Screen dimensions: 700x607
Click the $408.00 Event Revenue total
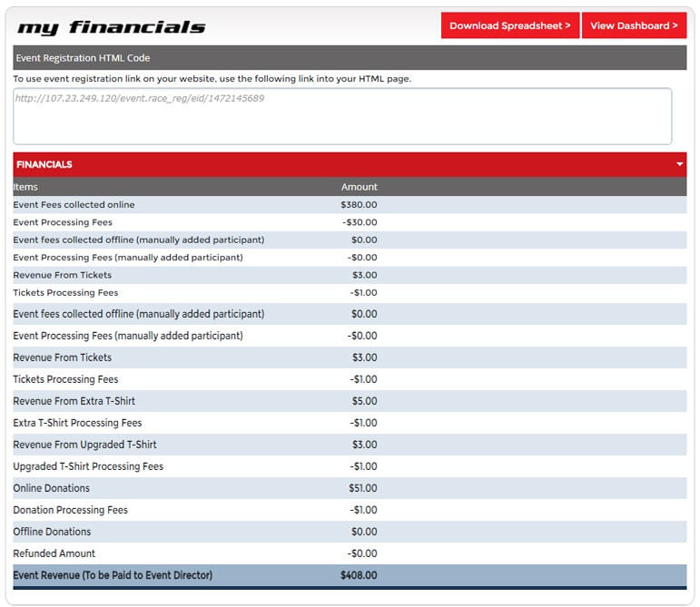(358, 575)
